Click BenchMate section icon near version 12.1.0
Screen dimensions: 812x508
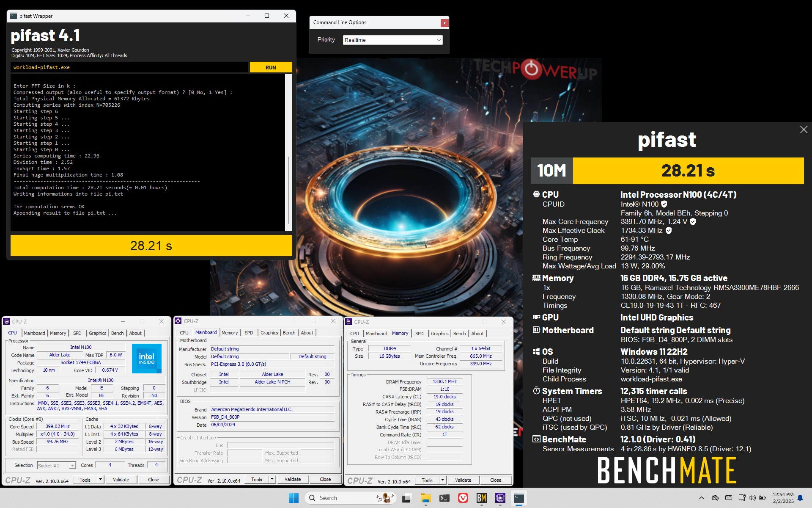[x=536, y=439]
